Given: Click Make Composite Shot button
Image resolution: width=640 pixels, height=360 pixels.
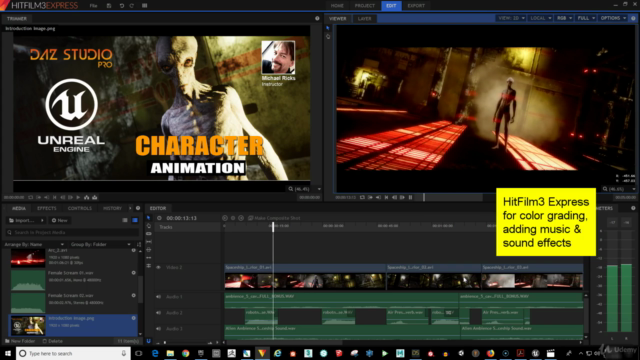Looking at the screenshot, I should [274, 218].
